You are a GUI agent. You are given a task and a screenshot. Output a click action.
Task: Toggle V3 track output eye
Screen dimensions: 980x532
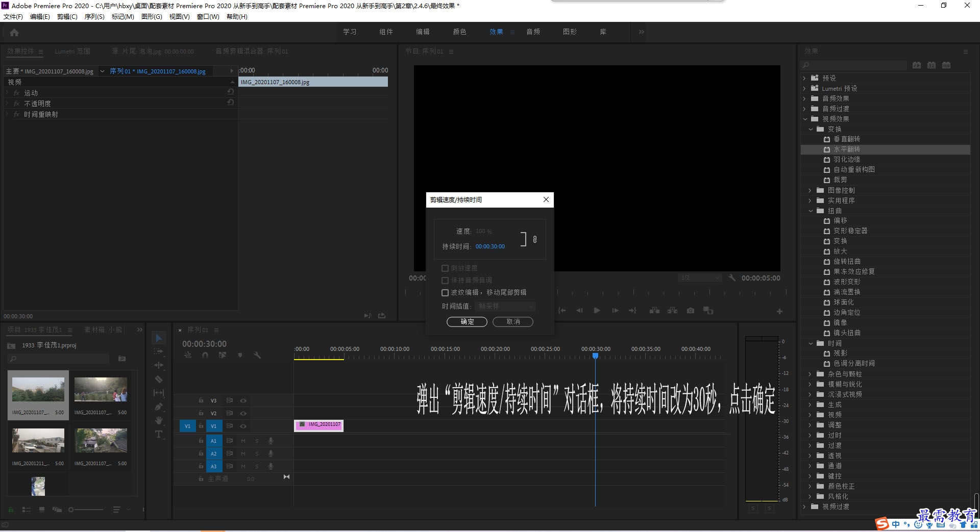243,401
